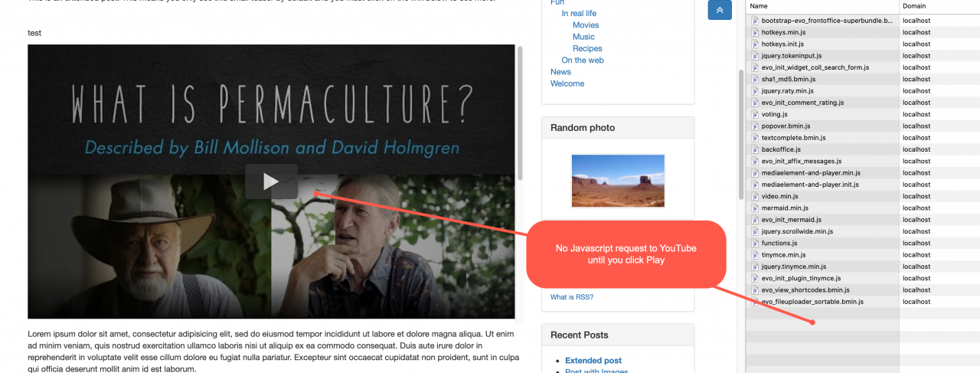Open the 'What is RSS?' link
980x373 pixels.
coord(572,297)
